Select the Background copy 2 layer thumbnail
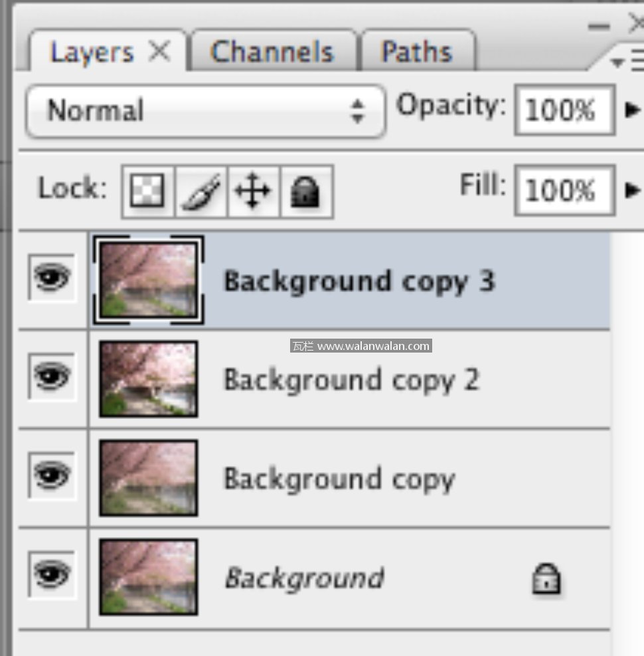 149,378
